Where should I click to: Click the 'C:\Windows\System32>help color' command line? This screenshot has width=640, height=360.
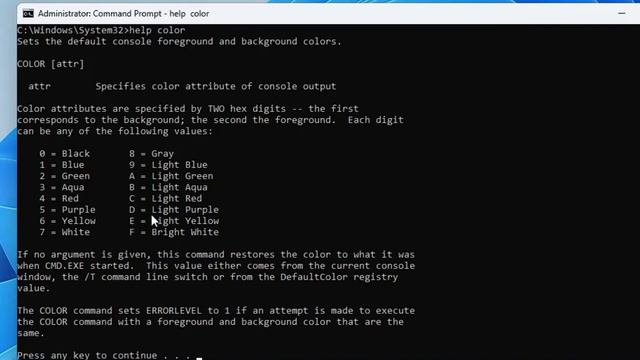click(x=101, y=30)
